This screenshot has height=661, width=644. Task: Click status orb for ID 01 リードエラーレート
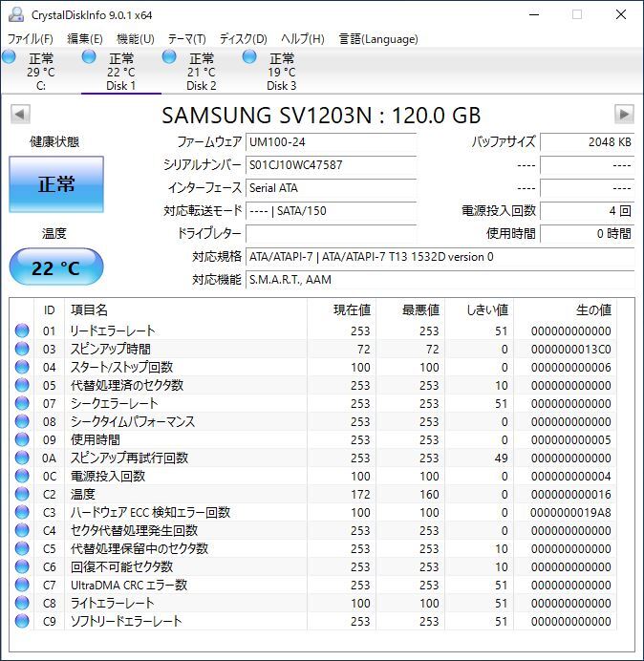coord(22,330)
